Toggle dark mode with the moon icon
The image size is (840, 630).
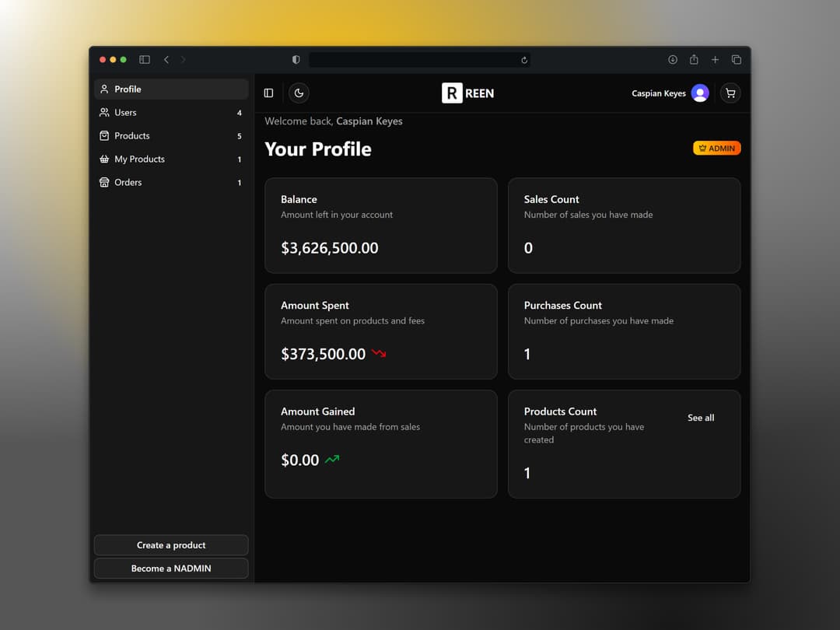coord(299,93)
